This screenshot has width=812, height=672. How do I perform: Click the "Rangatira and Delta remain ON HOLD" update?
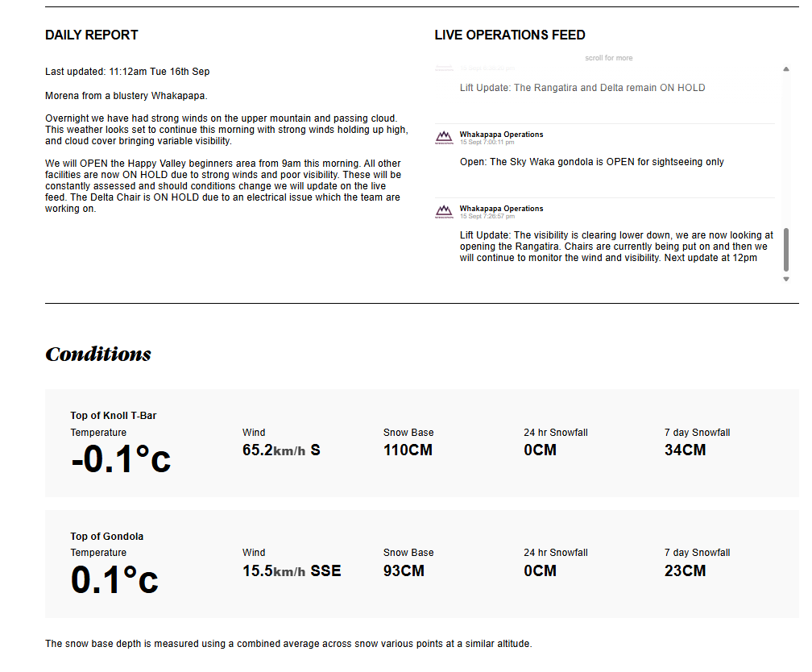click(582, 88)
